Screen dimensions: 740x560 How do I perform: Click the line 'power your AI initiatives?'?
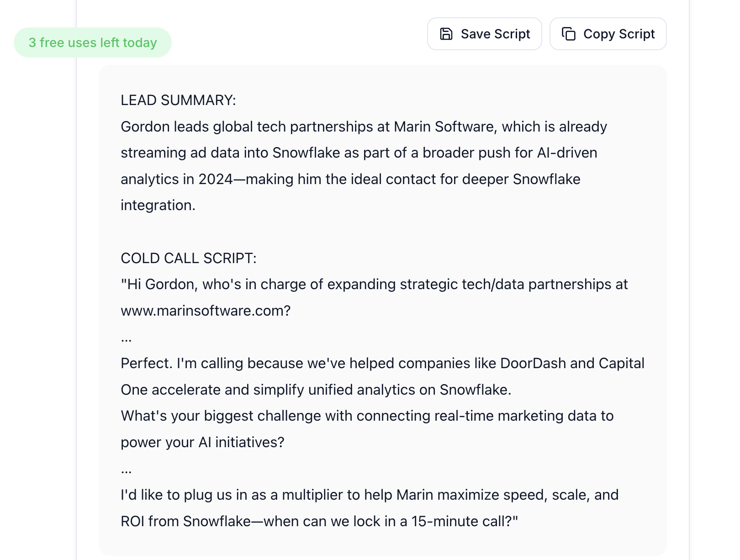click(202, 442)
